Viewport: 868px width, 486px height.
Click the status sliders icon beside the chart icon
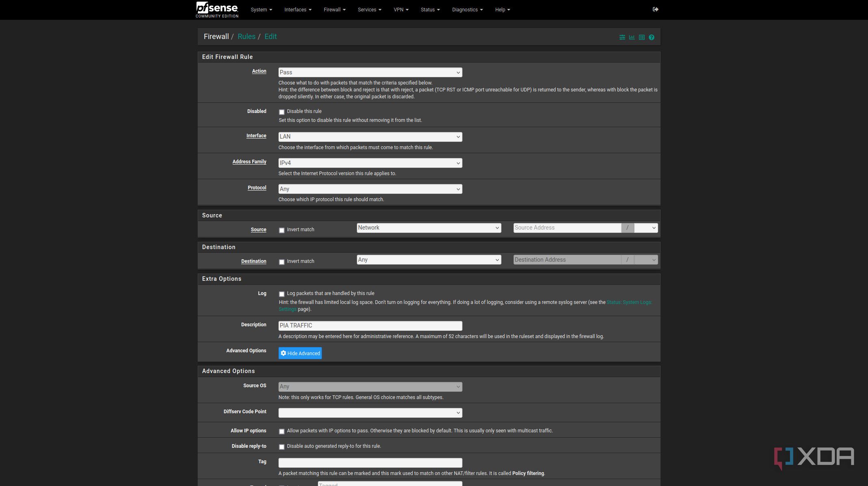coord(622,37)
